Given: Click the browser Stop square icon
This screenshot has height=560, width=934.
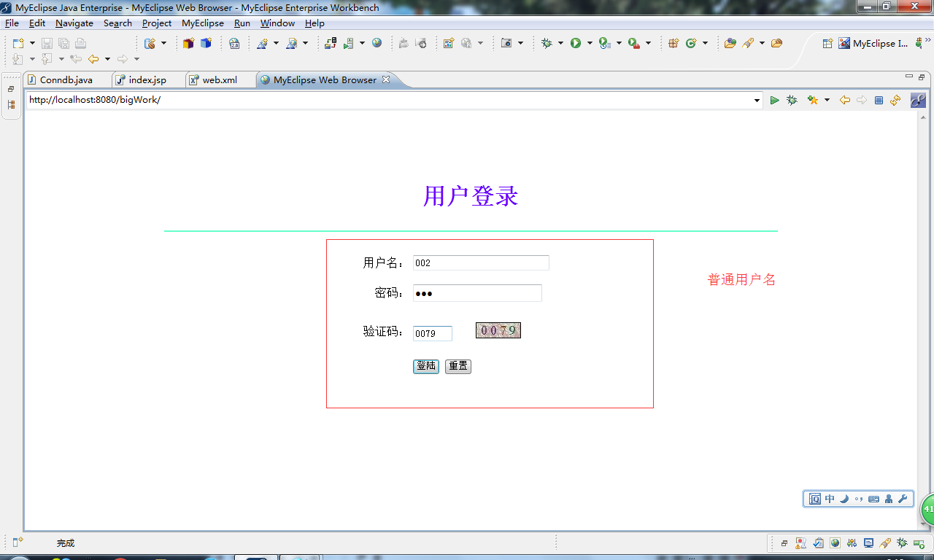Looking at the screenshot, I should (879, 101).
